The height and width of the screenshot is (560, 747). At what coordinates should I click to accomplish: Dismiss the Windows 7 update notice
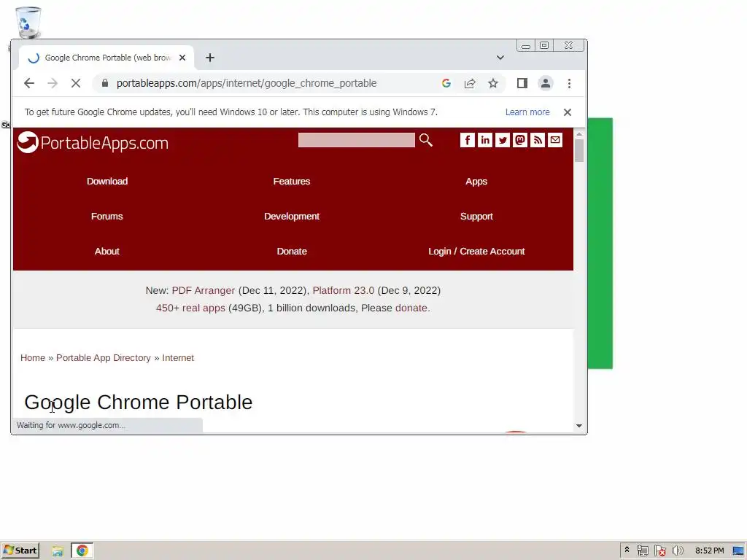568,112
